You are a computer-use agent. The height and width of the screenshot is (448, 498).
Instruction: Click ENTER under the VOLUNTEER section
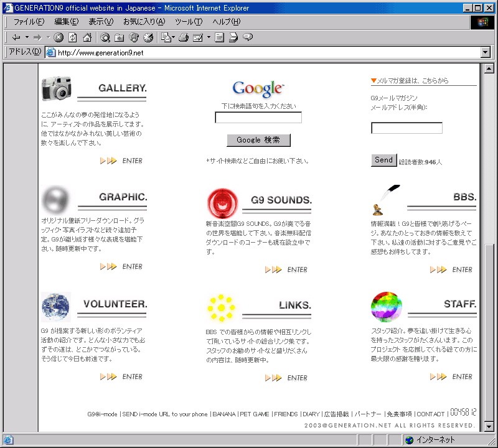121,376
